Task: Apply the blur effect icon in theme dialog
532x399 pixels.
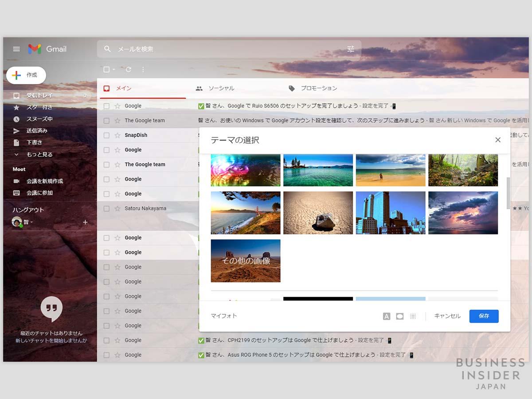Action: [413, 316]
